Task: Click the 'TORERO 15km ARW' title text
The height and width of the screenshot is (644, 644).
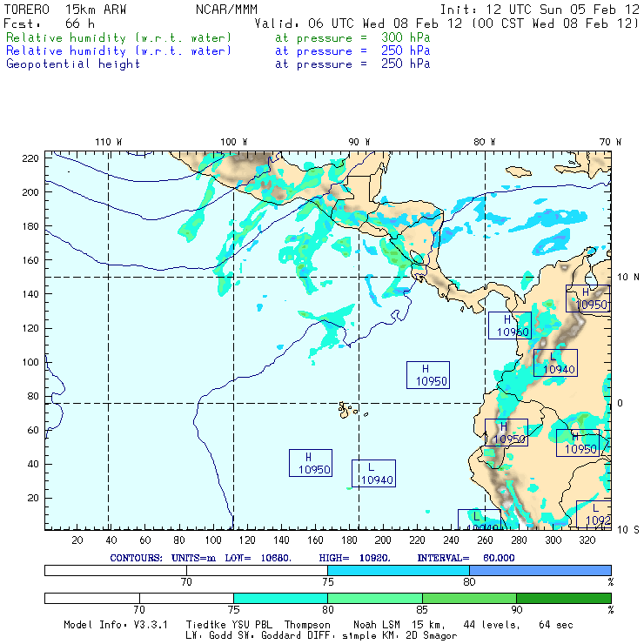Action: tap(65, 10)
